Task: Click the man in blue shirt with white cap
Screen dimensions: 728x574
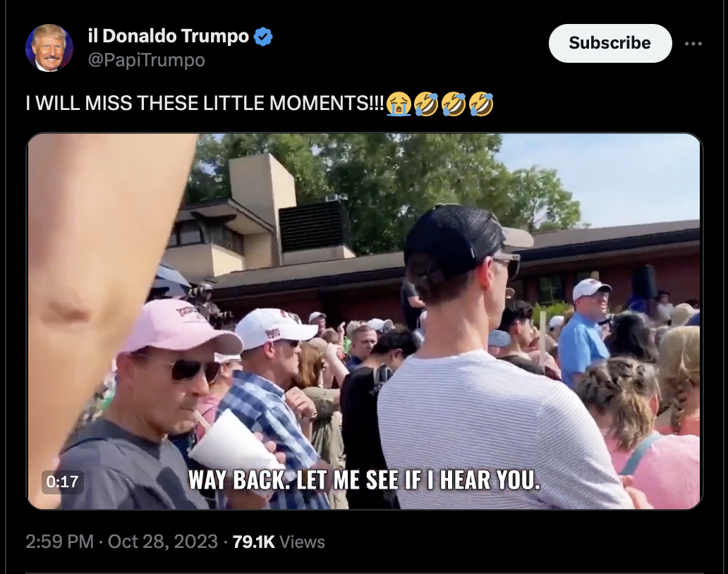Action: [585, 334]
